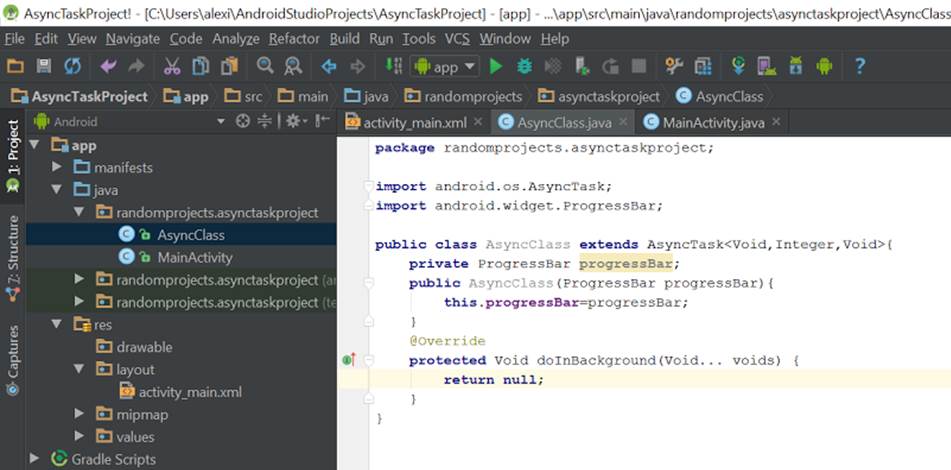Click the Paste clipboard icon
The image size is (951, 470).
[x=229, y=66]
